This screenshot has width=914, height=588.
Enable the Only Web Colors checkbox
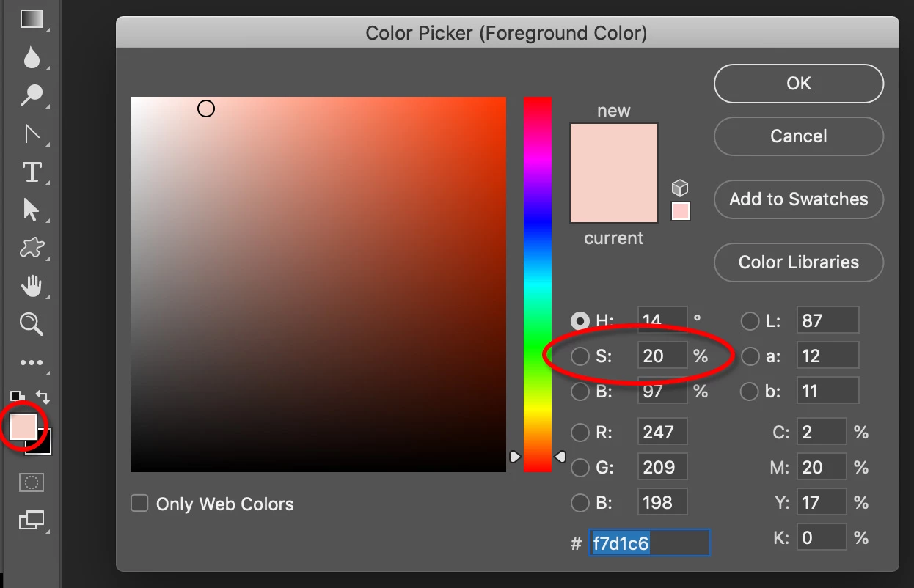point(139,504)
